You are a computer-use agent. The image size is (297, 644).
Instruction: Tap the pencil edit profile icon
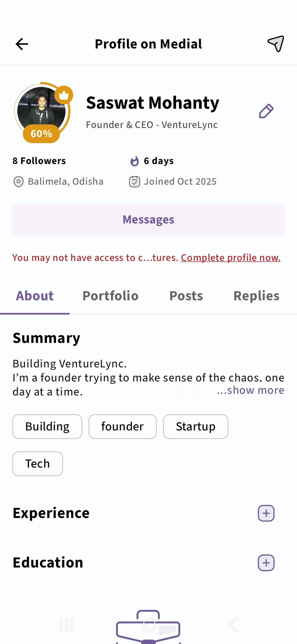pyautogui.click(x=266, y=111)
